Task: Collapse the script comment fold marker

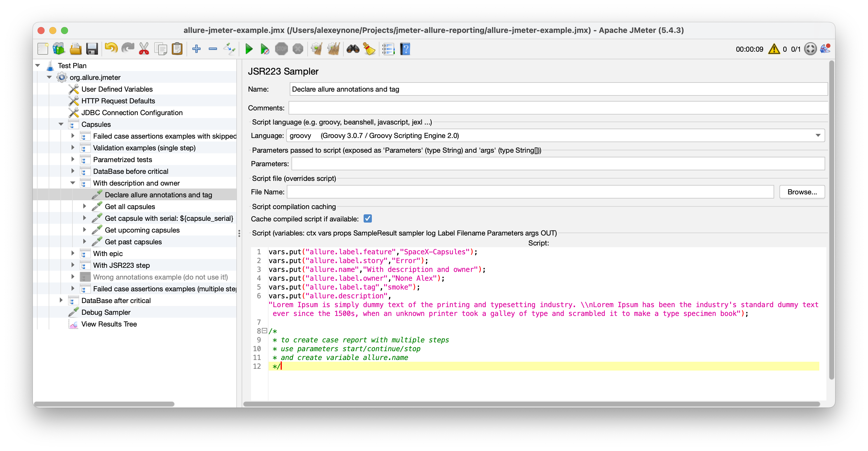Action: tap(265, 331)
